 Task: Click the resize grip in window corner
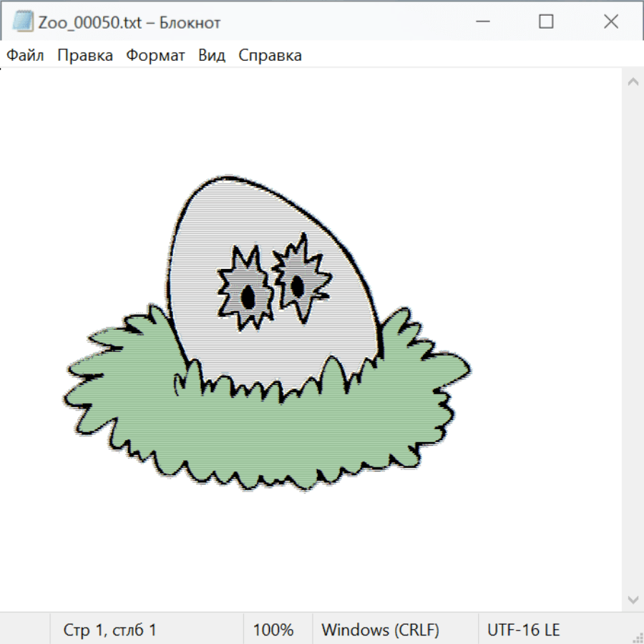coord(638,638)
